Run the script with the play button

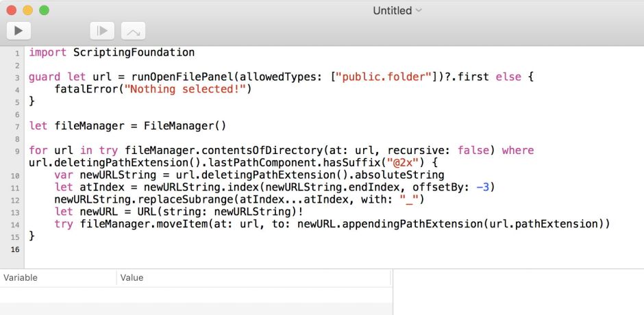point(18,30)
